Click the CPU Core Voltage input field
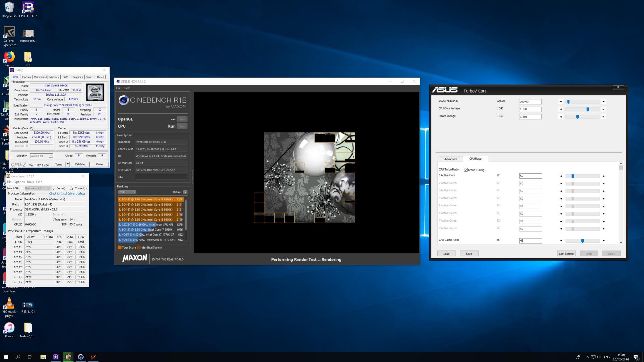The image size is (644, 362). (x=530, y=109)
